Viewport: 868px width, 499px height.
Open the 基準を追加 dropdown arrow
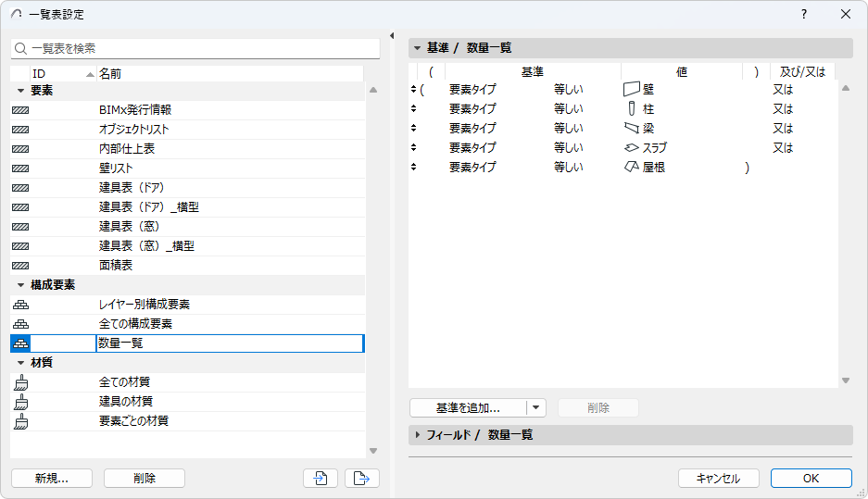pyautogui.click(x=535, y=407)
